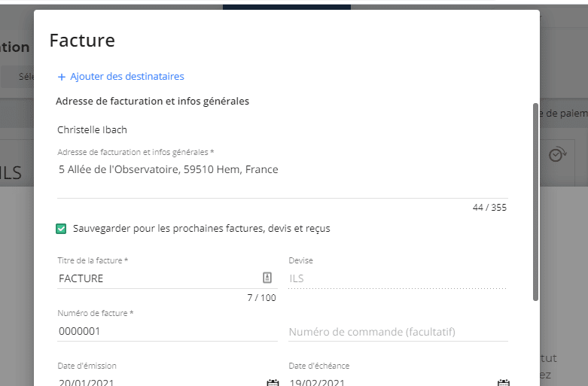Screen dimensions: 588x386
Task: Click the name Christelle Ibach
Action: tap(93, 129)
